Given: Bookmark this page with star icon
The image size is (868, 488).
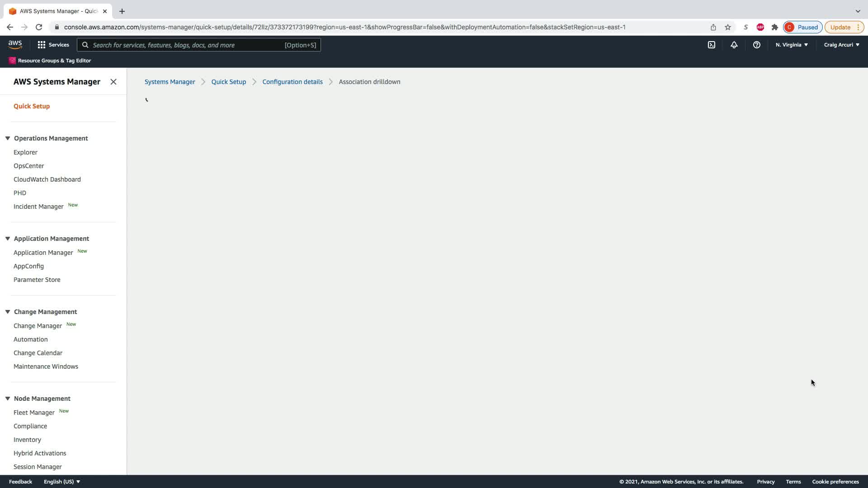Looking at the screenshot, I should pyautogui.click(x=728, y=27).
